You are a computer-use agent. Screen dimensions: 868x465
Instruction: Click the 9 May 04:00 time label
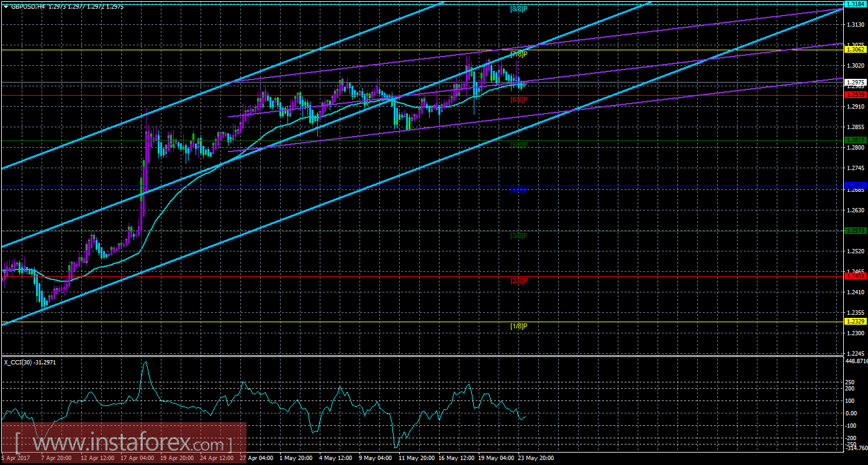377,458
